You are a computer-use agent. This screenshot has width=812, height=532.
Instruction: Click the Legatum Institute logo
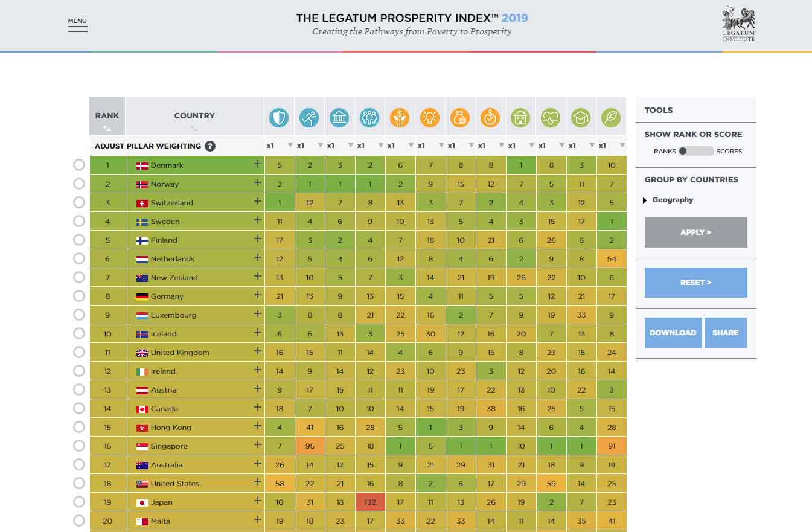pos(739,24)
